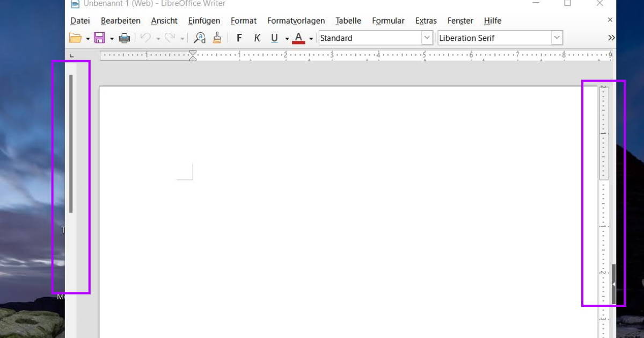
Task: Toggle italic with the K button
Action: coord(257,38)
